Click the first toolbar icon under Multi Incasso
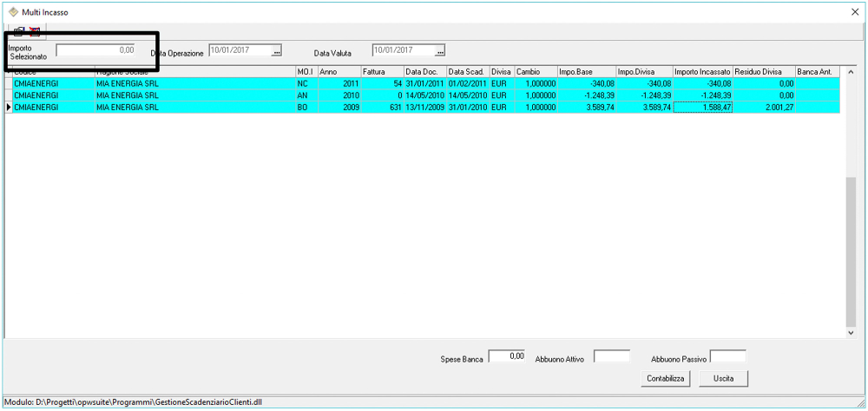Viewport: 868px width, 411px height. (x=19, y=30)
